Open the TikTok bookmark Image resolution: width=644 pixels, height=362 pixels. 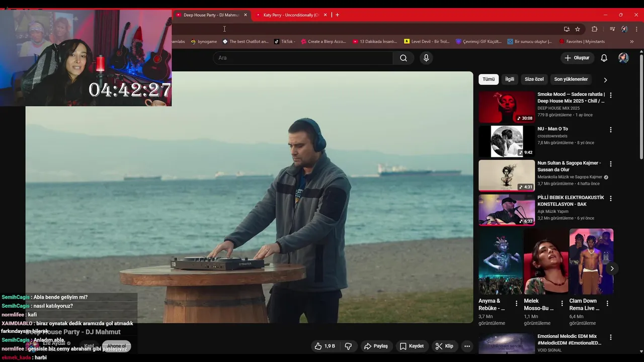click(x=285, y=42)
